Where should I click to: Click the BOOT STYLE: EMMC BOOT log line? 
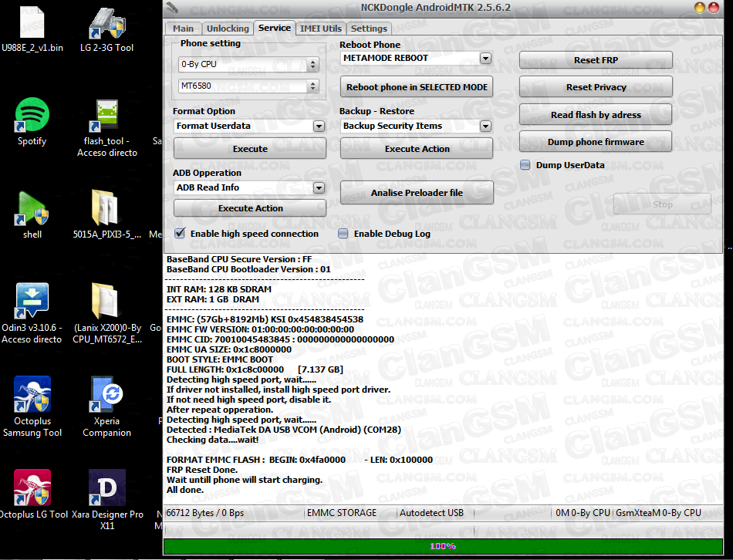[220, 359]
